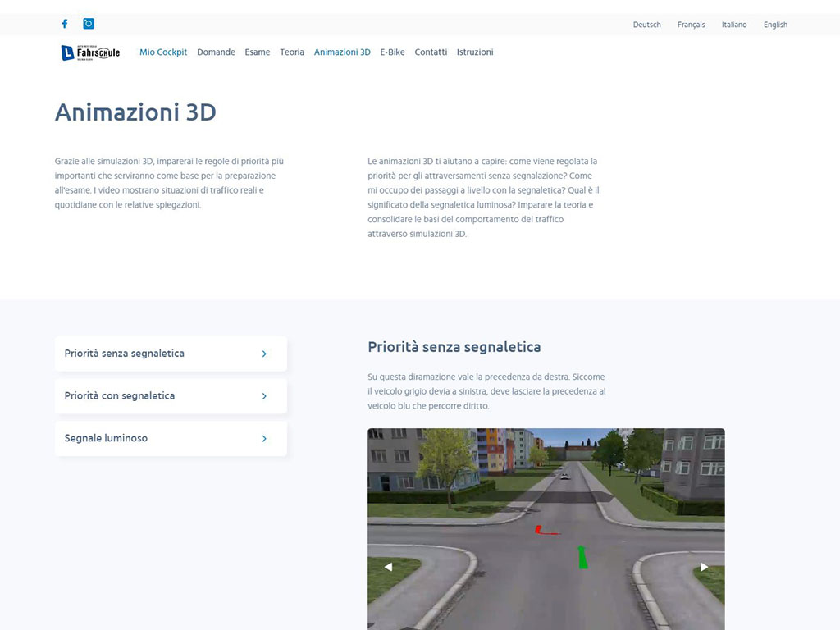This screenshot has height=630, width=840.
Task: Go to the Teoria section
Action: coord(292,52)
